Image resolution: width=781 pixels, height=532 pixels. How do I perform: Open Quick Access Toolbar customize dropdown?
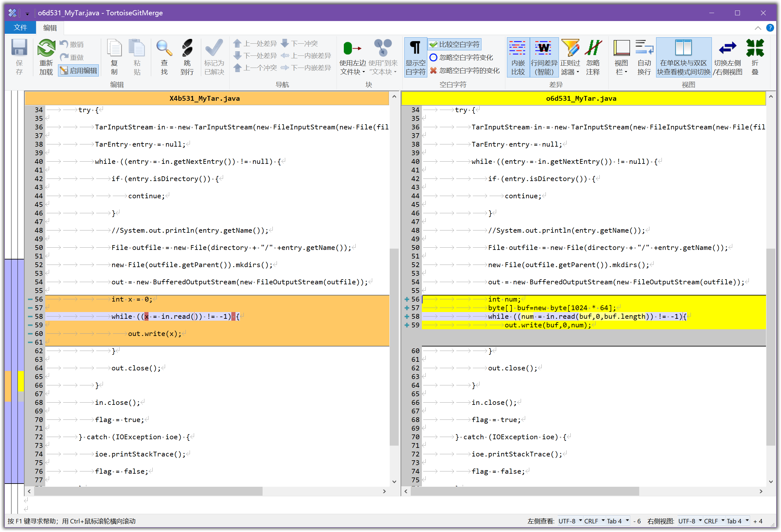(x=27, y=13)
